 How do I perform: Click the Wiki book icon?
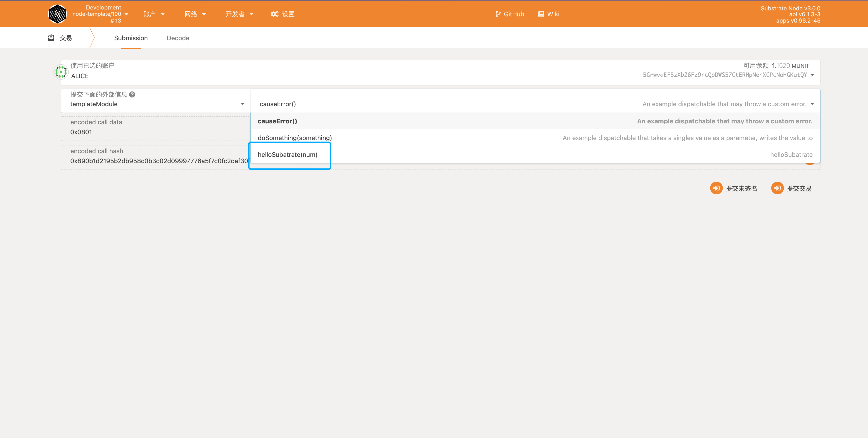[541, 14]
